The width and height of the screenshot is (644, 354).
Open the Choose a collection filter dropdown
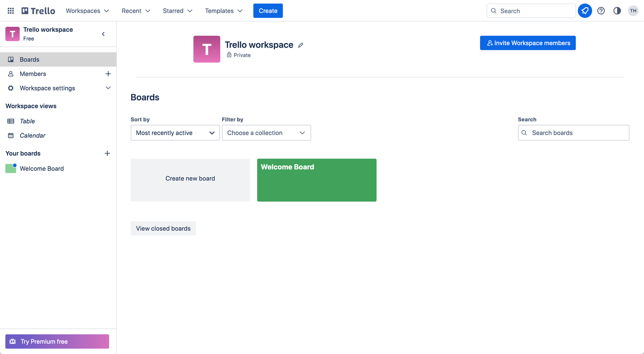[266, 133]
